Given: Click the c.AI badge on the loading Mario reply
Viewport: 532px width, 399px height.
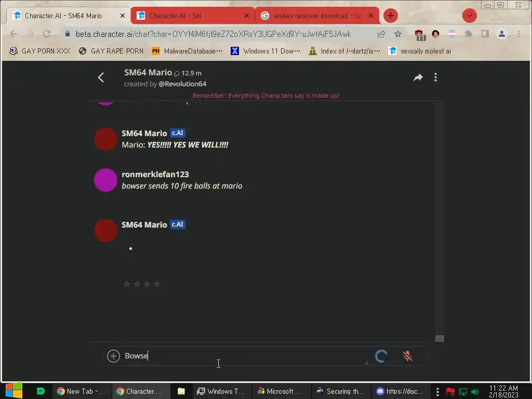Looking at the screenshot, I should point(178,224).
